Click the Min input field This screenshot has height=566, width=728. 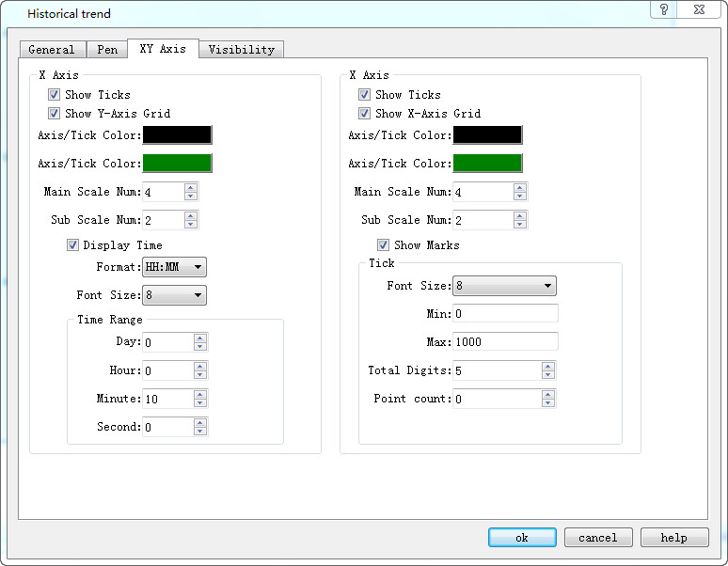point(505,314)
